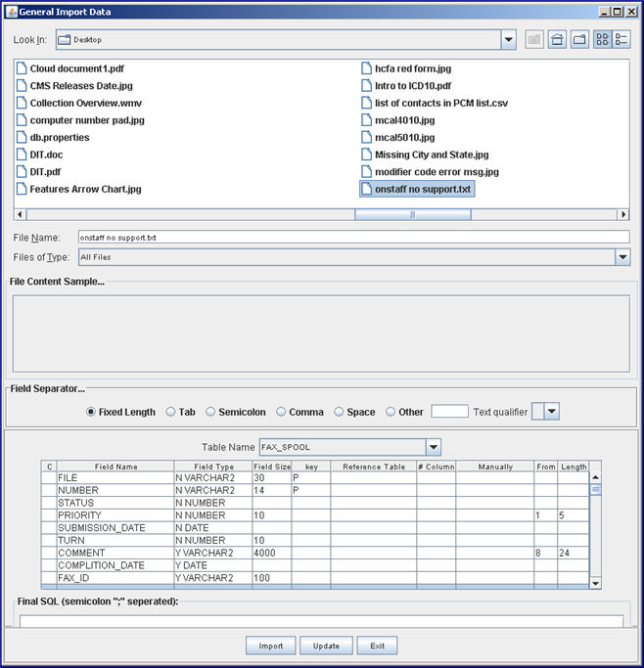This screenshot has height=668, width=644.
Task: Select file icon of DIT.doc
Action: click(x=22, y=155)
